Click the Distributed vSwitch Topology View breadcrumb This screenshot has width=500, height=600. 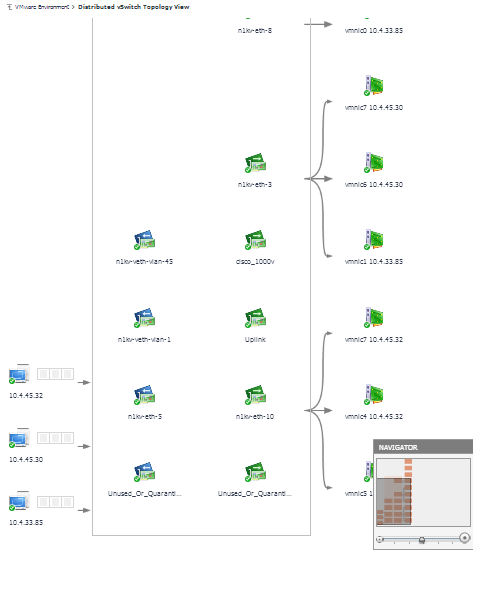(x=134, y=7)
